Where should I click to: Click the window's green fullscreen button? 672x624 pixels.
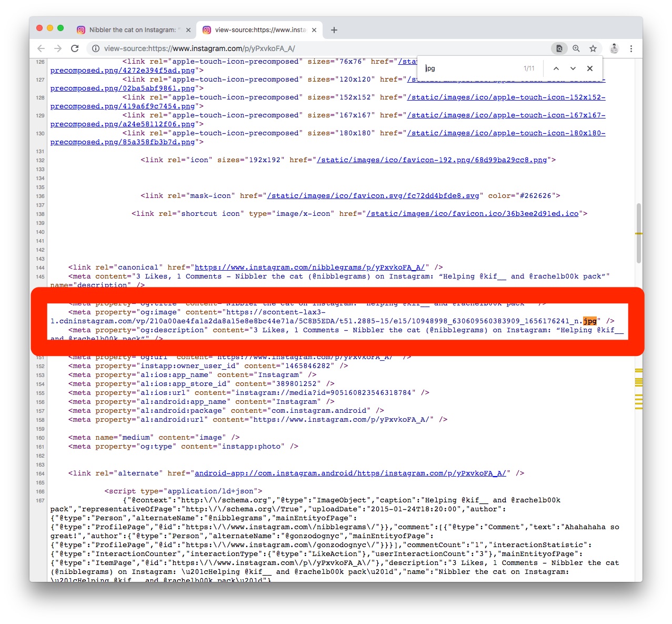point(61,28)
